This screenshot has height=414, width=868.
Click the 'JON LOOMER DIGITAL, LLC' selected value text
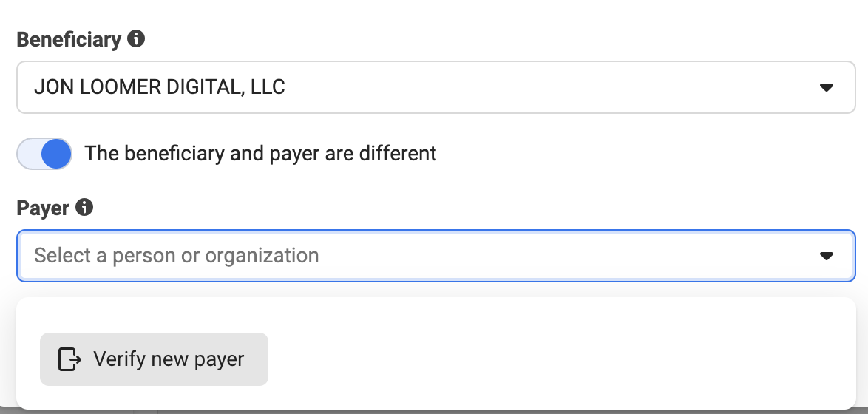[x=160, y=87]
